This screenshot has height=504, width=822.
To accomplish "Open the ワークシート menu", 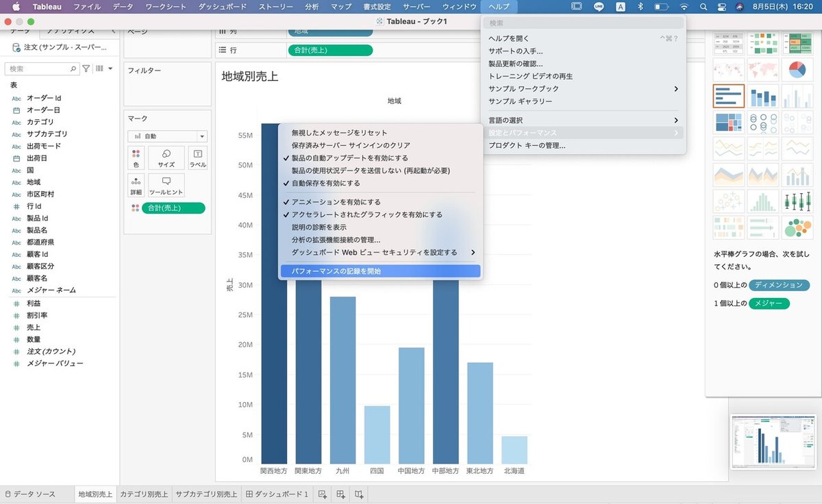I will point(166,7).
